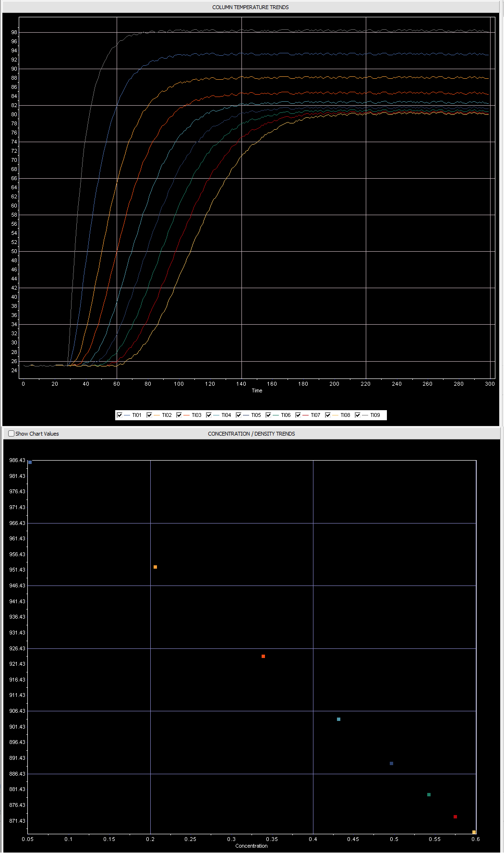The width and height of the screenshot is (504, 853).
Task: Hide the TI03 temperature trend
Action: (179, 415)
